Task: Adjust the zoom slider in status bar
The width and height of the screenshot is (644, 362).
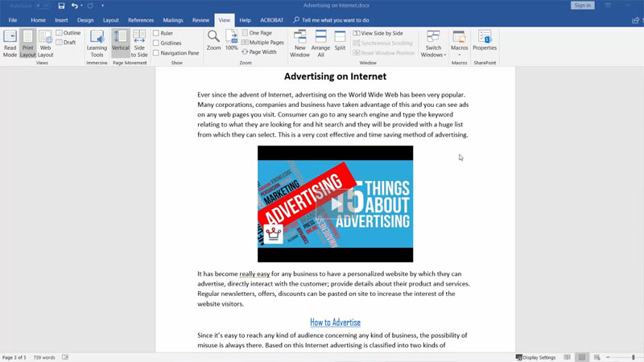Action: pyautogui.click(x=633, y=357)
